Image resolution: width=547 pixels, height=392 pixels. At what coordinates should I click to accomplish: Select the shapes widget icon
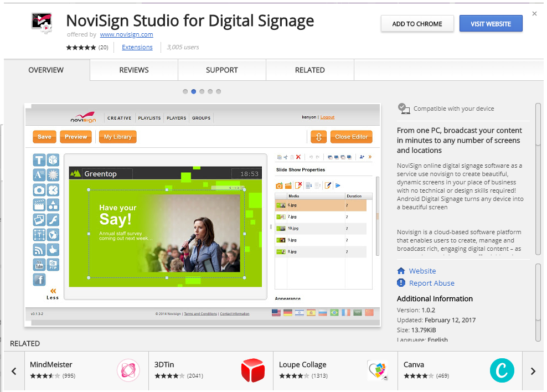point(53,205)
